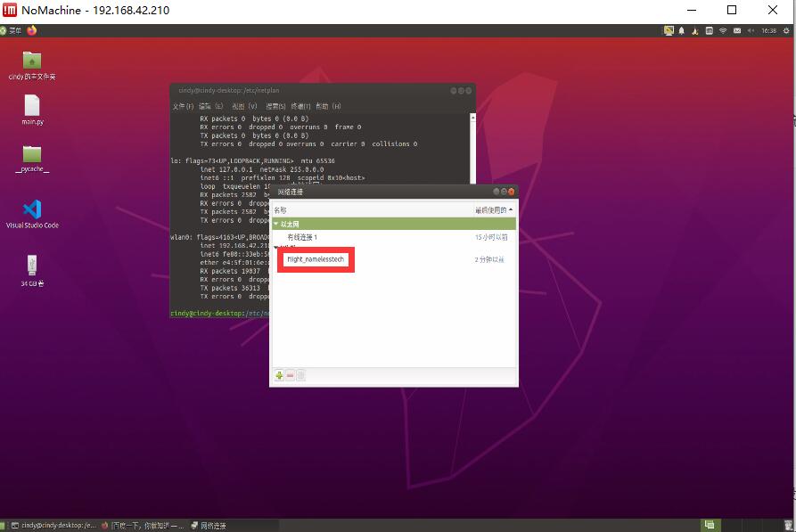Select the main.py file on desktop
This screenshot has width=796, height=532.
coord(32,110)
